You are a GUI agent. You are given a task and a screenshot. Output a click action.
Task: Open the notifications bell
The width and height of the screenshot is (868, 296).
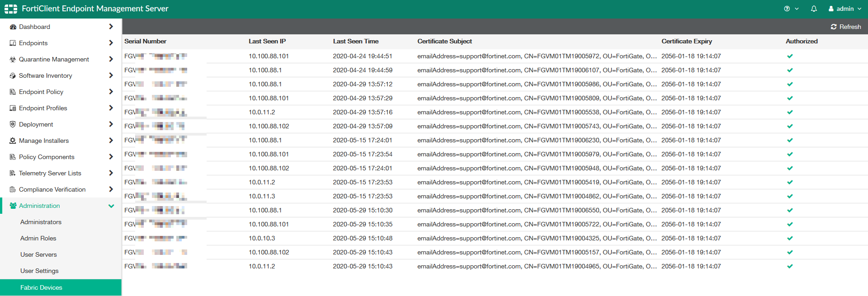[x=814, y=9]
